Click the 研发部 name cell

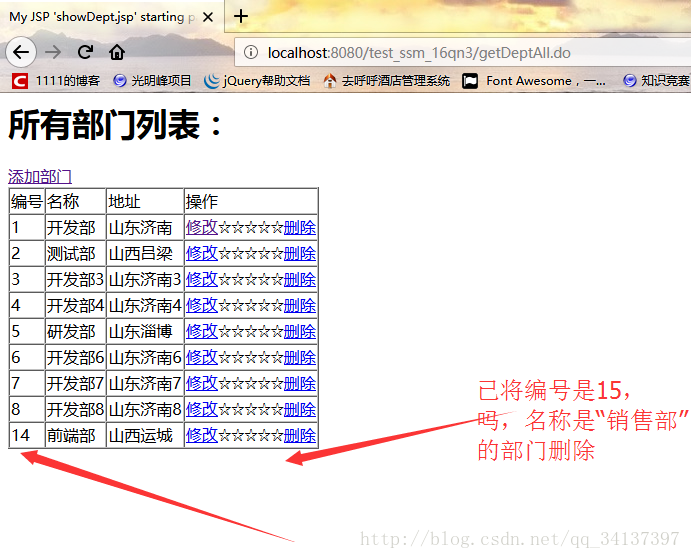tap(75, 332)
